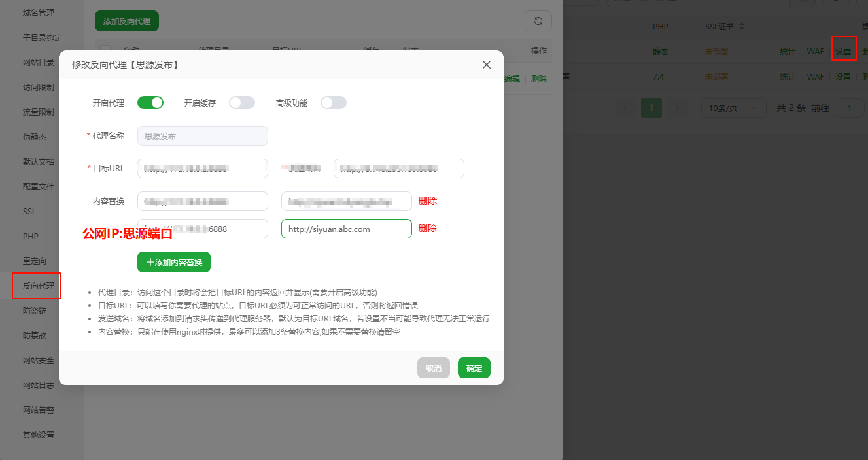The height and width of the screenshot is (460, 868).
Task: Open the PHP sidebar section
Action: pyautogui.click(x=31, y=236)
